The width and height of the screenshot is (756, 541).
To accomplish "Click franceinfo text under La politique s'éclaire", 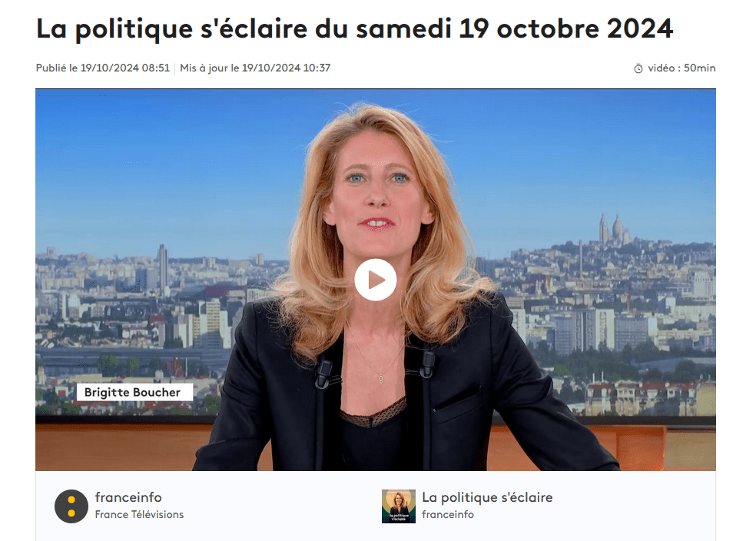I will (x=448, y=514).
